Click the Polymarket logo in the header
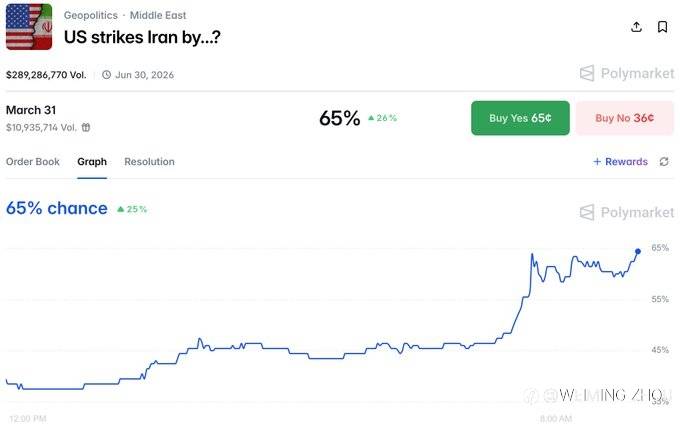Viewport: 680px width, 426px height. click(x=627, y=73)
